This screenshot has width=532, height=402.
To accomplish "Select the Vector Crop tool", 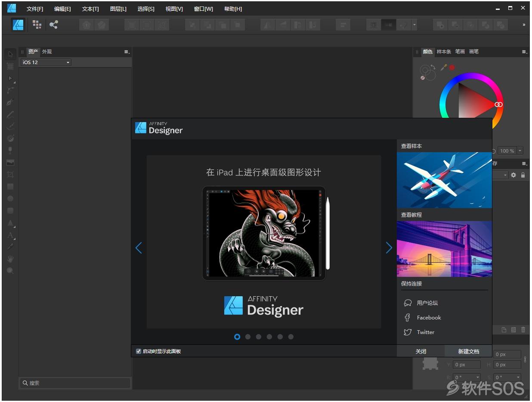I will pos(10,175).
